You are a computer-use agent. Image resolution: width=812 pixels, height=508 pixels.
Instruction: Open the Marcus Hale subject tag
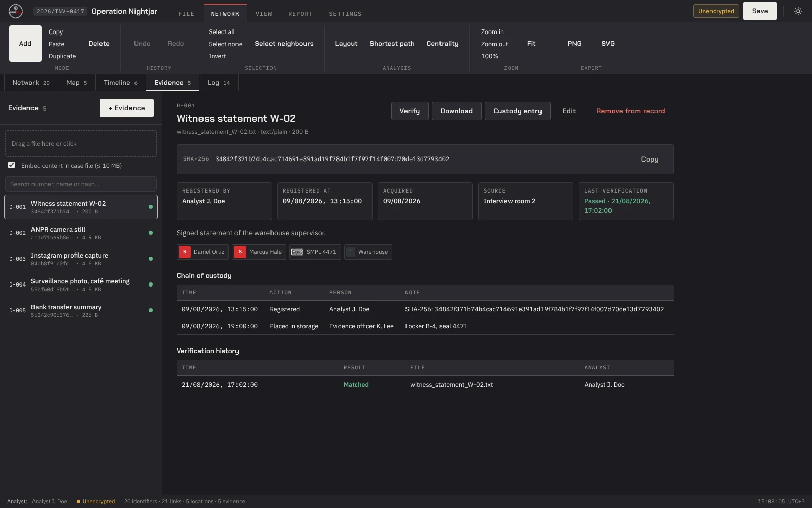pos(259,252)
